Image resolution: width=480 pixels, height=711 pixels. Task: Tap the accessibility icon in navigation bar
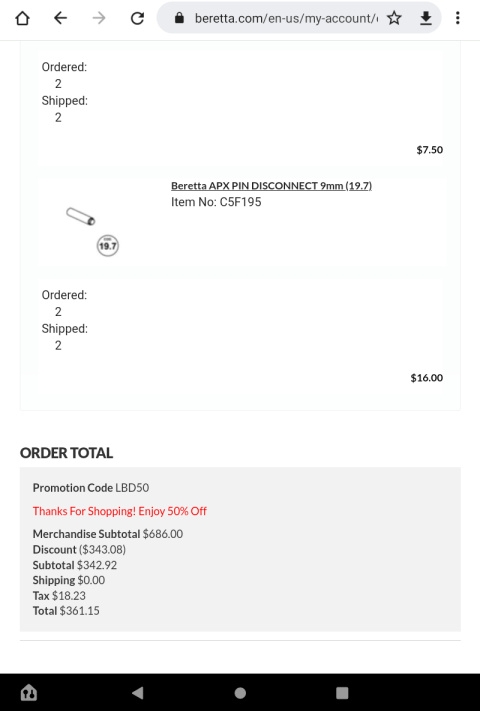coord(29,692)
